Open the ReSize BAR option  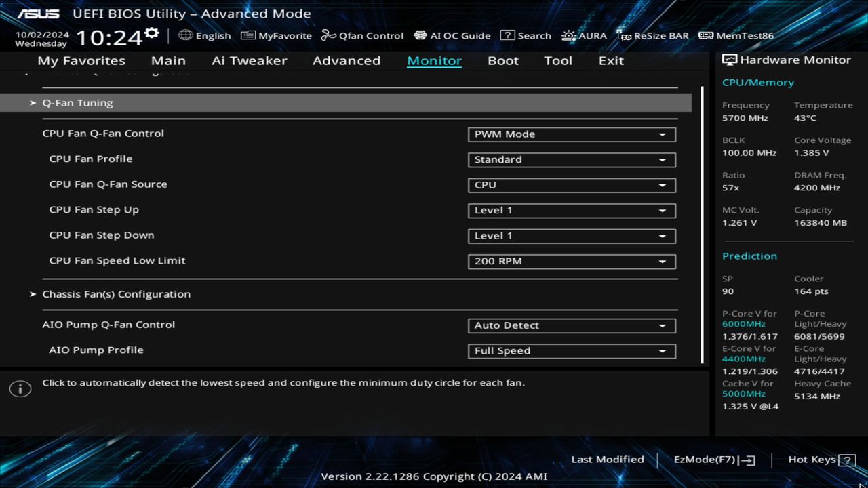click(652, 35)
